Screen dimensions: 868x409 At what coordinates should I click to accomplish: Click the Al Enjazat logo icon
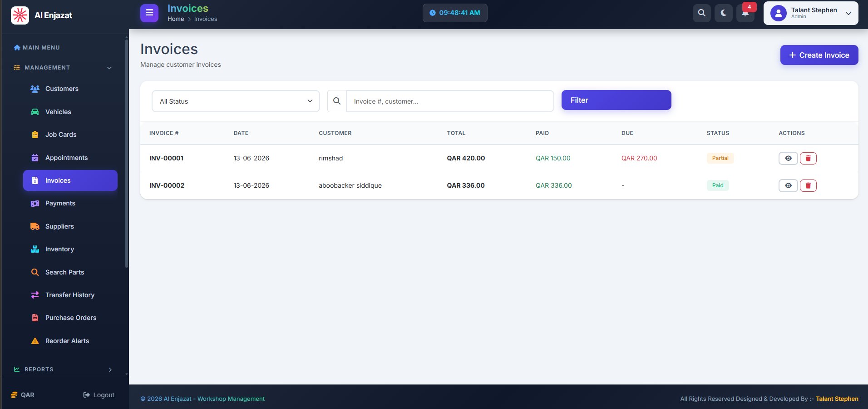pyautogui.click(x=20, y=15)
